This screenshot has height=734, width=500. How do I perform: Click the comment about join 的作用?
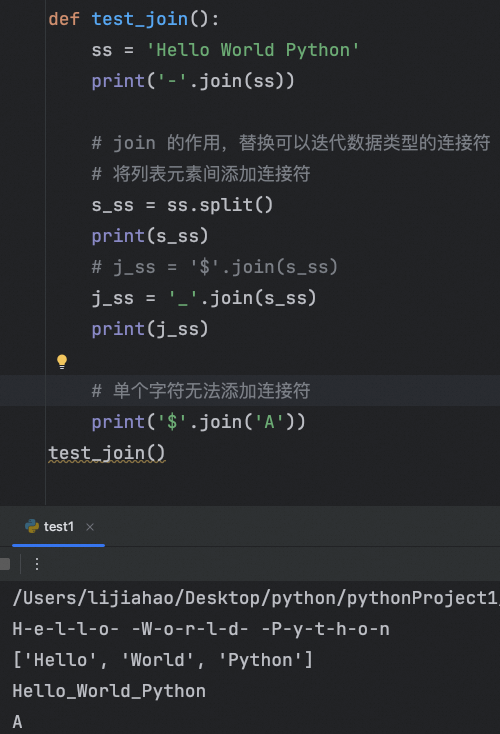pos(291,143)
